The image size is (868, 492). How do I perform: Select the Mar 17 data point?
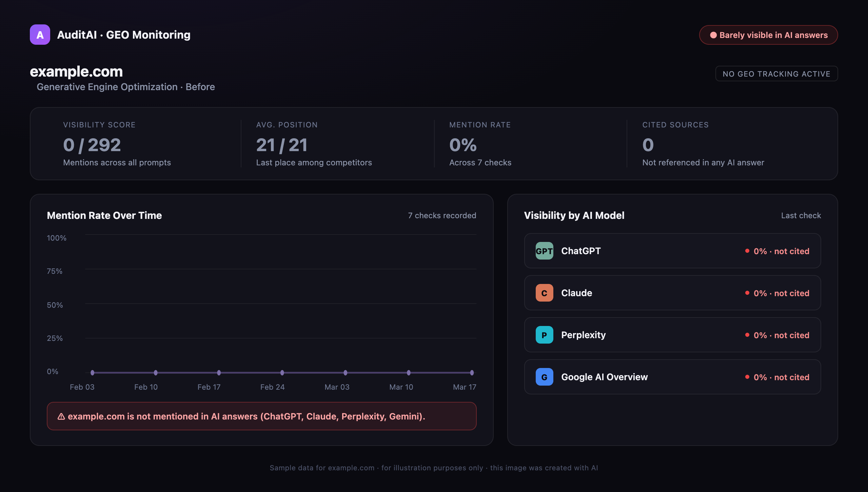click(x=472, y=373)
